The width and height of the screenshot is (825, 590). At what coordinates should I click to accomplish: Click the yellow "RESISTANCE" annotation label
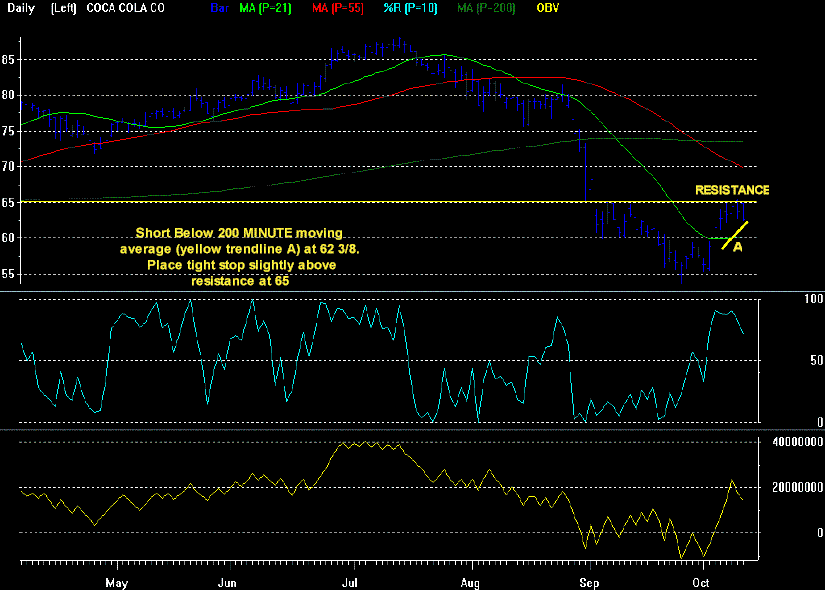732,190
